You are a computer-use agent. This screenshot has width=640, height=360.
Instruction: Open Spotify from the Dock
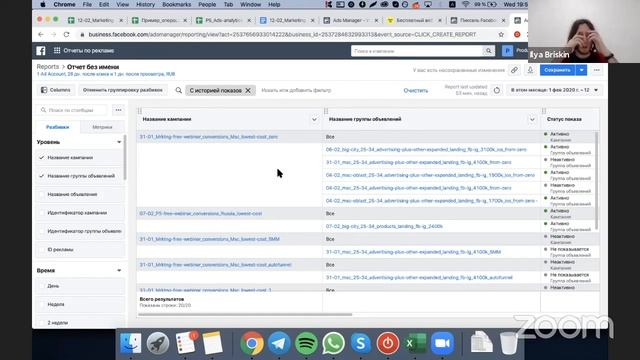coord(306,343)
